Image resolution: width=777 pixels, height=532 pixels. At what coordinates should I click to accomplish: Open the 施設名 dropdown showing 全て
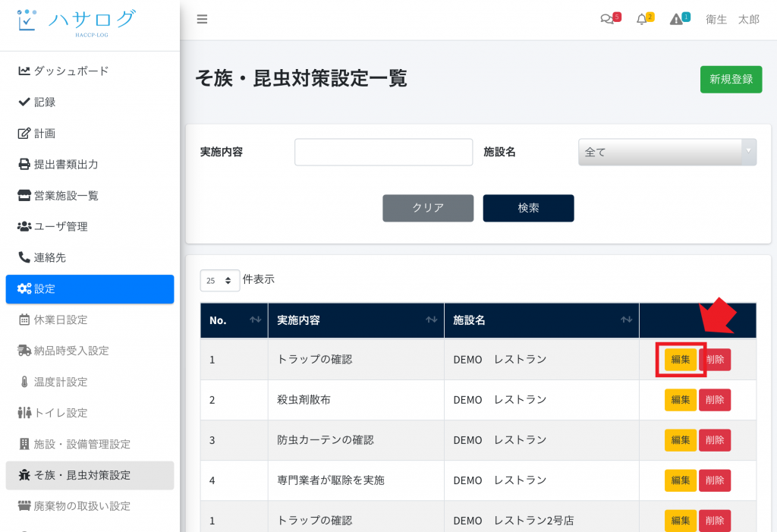coord(667,153)
